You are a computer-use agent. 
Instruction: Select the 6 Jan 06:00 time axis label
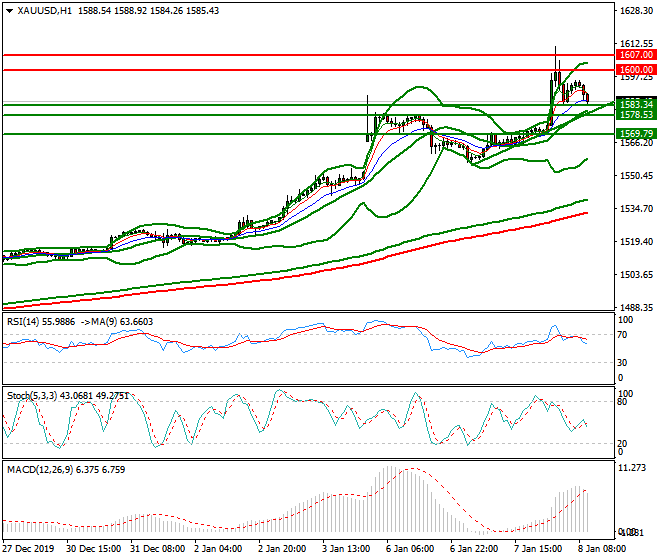(x=410, y=549)
